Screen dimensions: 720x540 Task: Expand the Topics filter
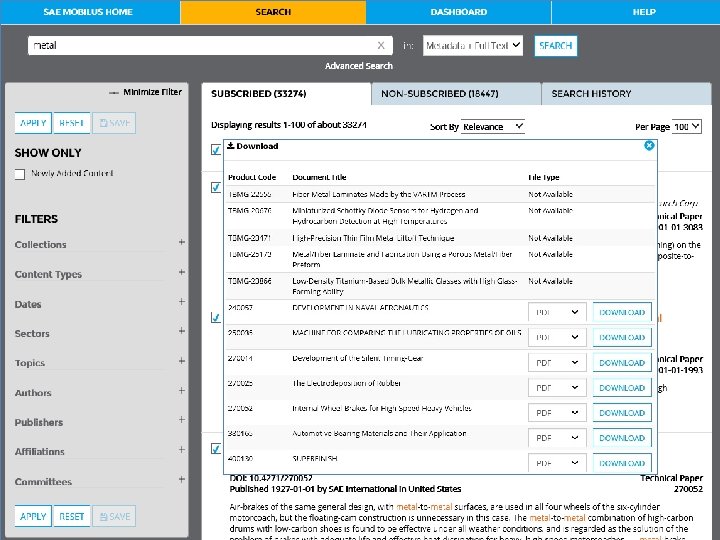coord(182,360)
